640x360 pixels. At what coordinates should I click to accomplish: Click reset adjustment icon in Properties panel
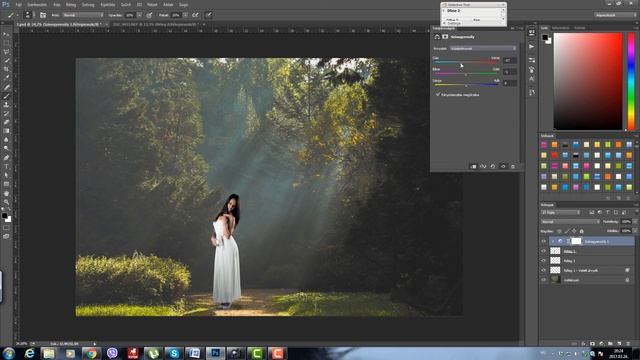pyautogui.click(x=493, y=167)
